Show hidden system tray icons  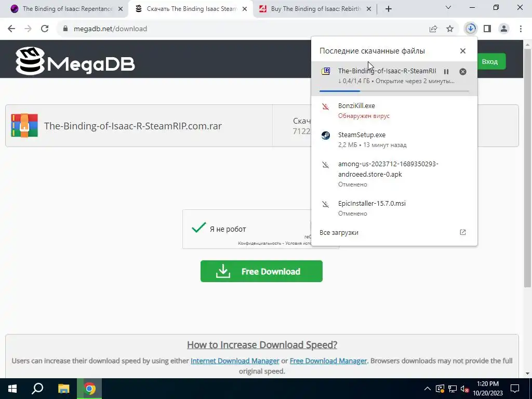click(x=427, y=389)
